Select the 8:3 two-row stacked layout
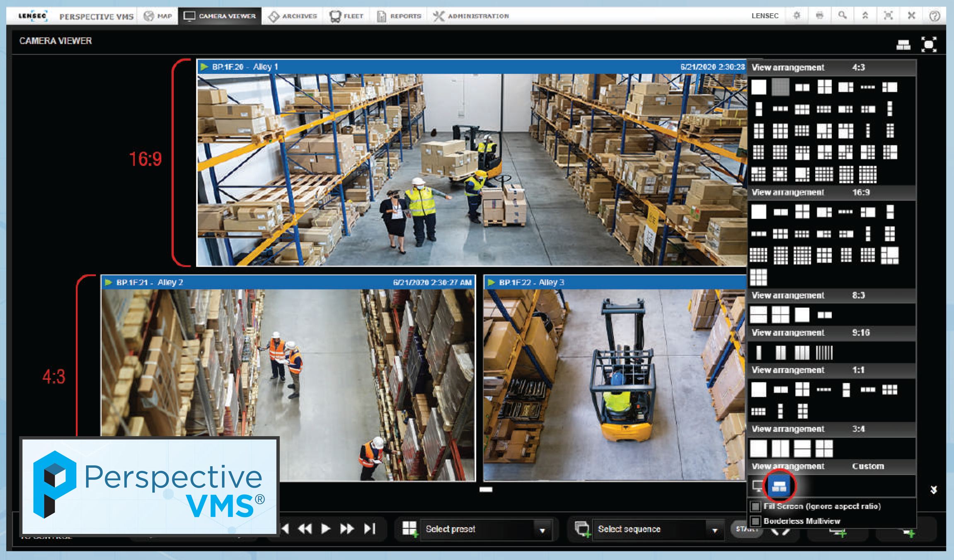Image resolution: width=954 pixels, height=560 pixels. pos(758,315)
